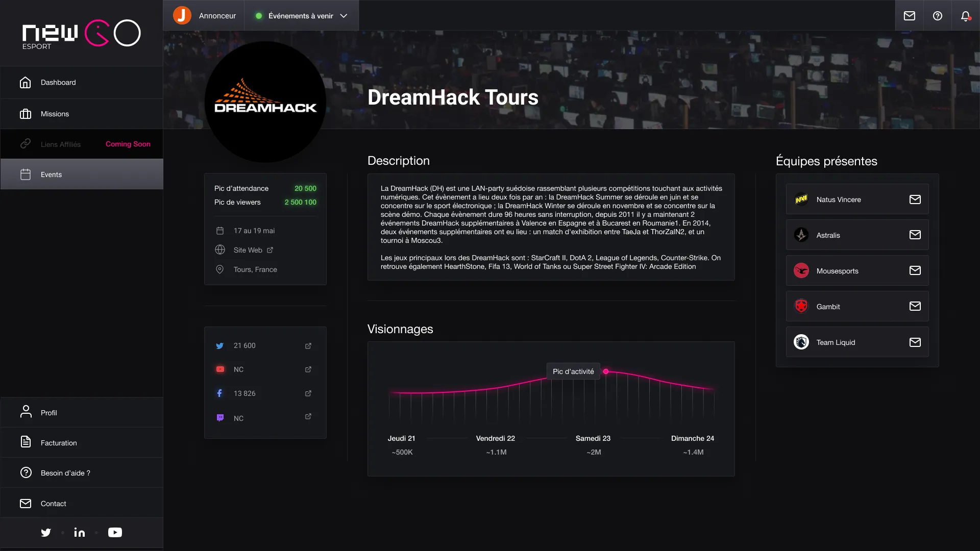Click the location pin icon beside Tours, France

click(220, 269)
